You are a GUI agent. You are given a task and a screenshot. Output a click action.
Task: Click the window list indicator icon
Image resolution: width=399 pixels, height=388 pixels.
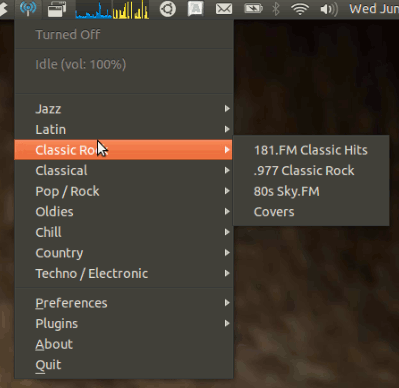coord(57,9)
